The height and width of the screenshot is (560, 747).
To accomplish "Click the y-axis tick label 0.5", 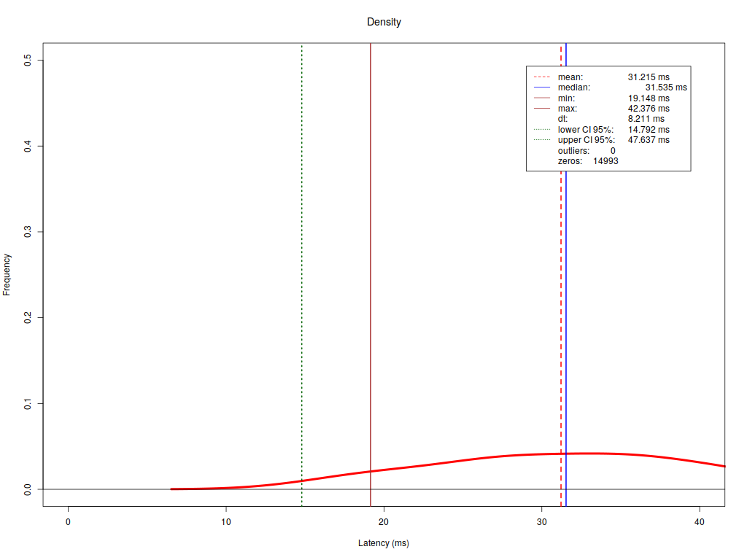I will point(28,60).
